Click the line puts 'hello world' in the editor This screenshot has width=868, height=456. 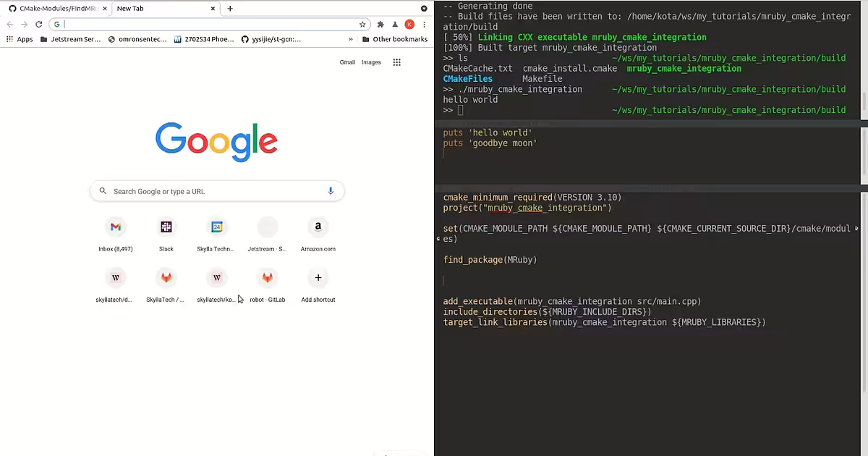tap(488, 133)
